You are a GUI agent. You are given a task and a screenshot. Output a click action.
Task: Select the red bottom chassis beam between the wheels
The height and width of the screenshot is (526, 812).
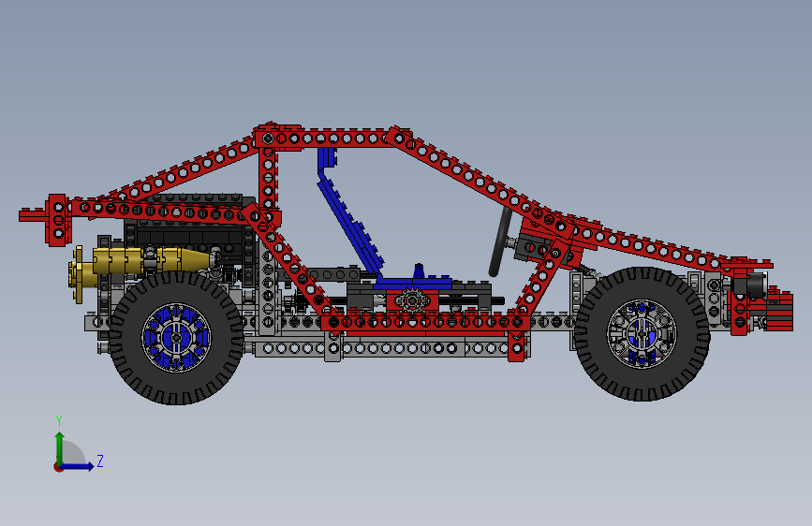tap(424, 323)
